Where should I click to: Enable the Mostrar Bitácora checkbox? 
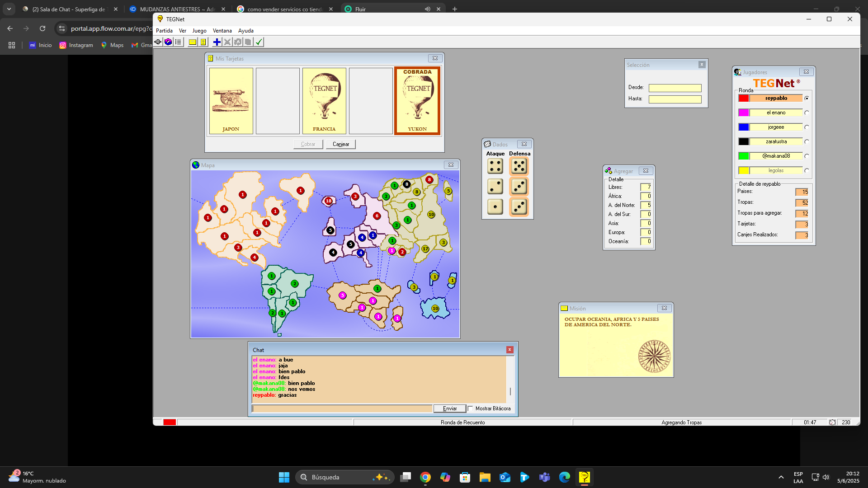coord(470,408)
